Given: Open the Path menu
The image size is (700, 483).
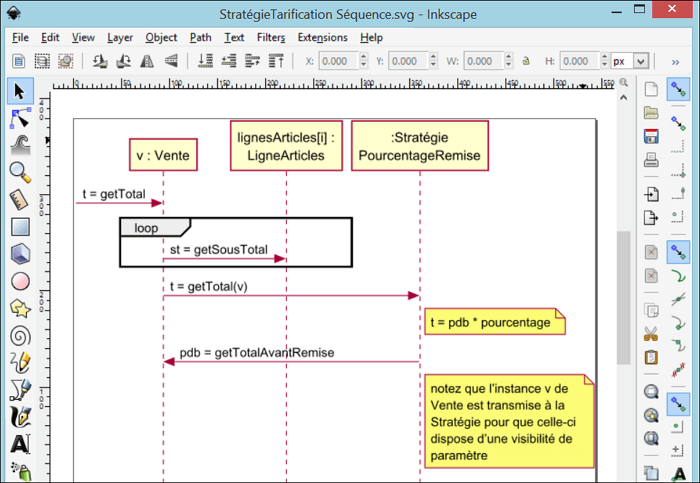Looking at the screenshot, I should [x=200, y=37].
